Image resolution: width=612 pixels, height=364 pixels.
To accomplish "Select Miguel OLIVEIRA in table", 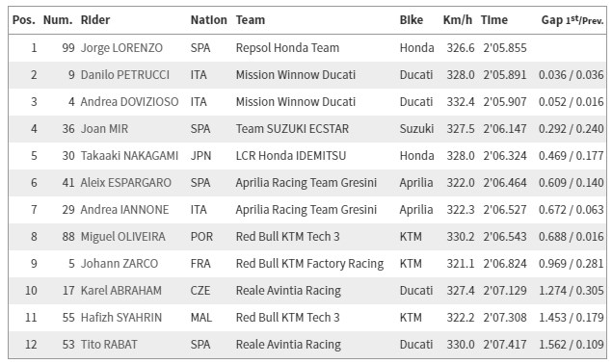I will click(x=123, y=237).
